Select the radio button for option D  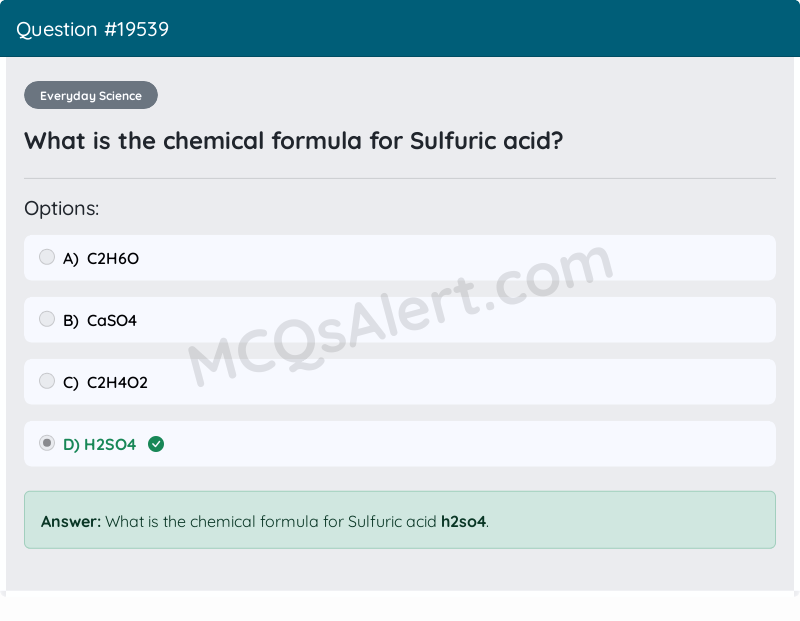(x=47, y=443)
